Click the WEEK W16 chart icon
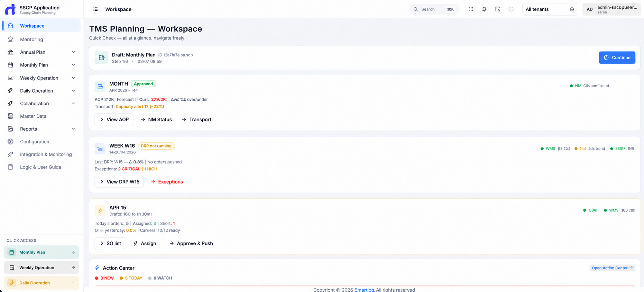This screenshot has width=644, height=292. pos(100,149)
